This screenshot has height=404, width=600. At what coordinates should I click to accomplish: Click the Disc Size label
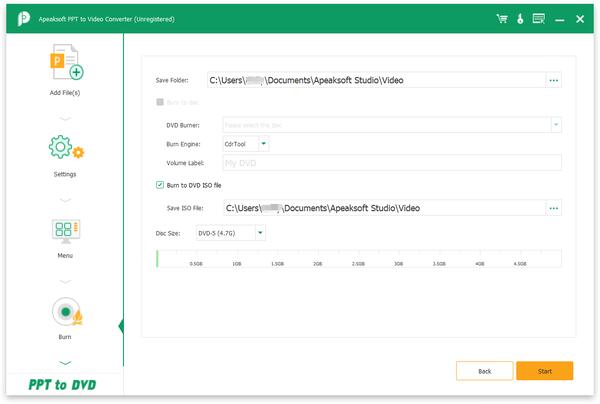(x=168, y=233)
